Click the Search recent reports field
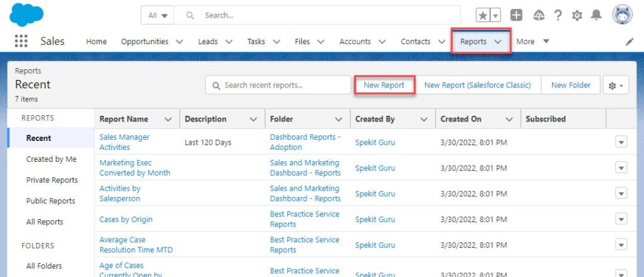Viewport: 644px width, 277px height. tap(278, 85)
